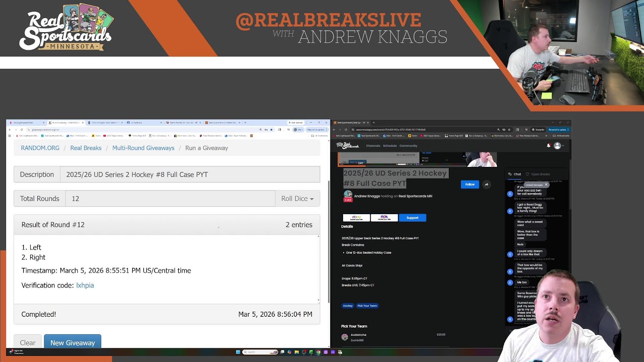Viewport: 644px width, 362px height.
Task: Bookmark star in dark browser
Action: (509, 130)
